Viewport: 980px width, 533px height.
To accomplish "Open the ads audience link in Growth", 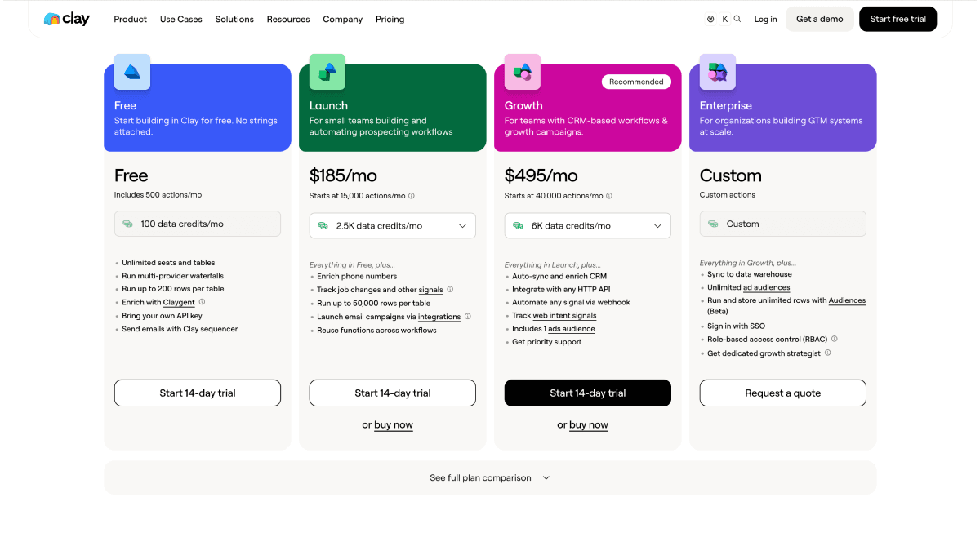I will (x=572, y=329).
